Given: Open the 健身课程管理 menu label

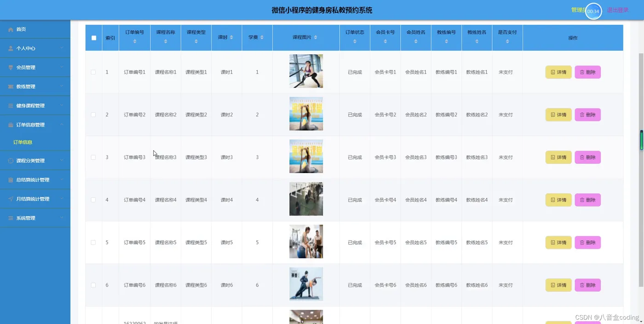Looking at the screenshot, I should (x=30, y=106).
